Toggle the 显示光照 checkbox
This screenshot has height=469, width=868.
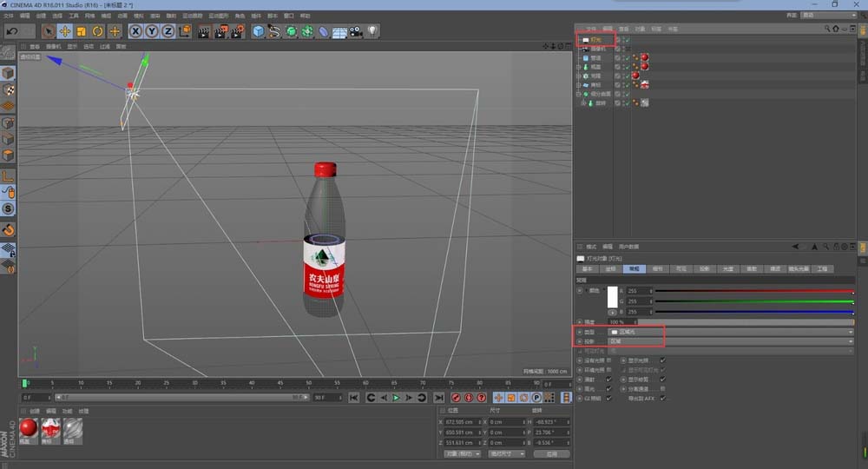point(662,360)
